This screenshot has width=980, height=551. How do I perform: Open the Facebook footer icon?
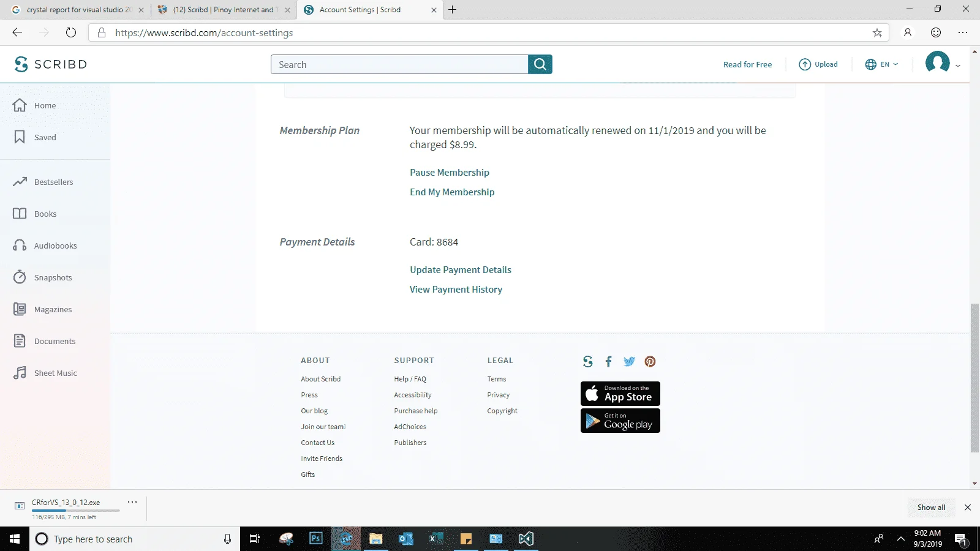pyautogui.click(x=608, y=361)
